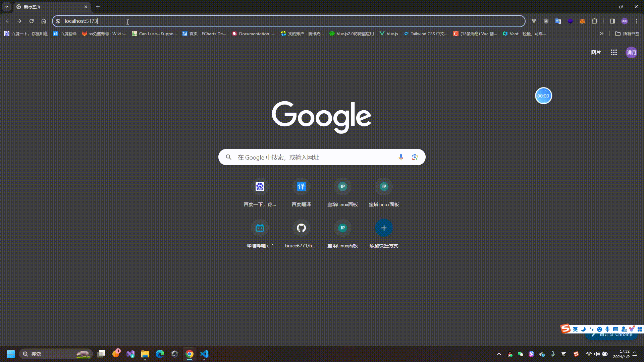
Task: Click the Google Translate extension icon
Action: point(558,21)
